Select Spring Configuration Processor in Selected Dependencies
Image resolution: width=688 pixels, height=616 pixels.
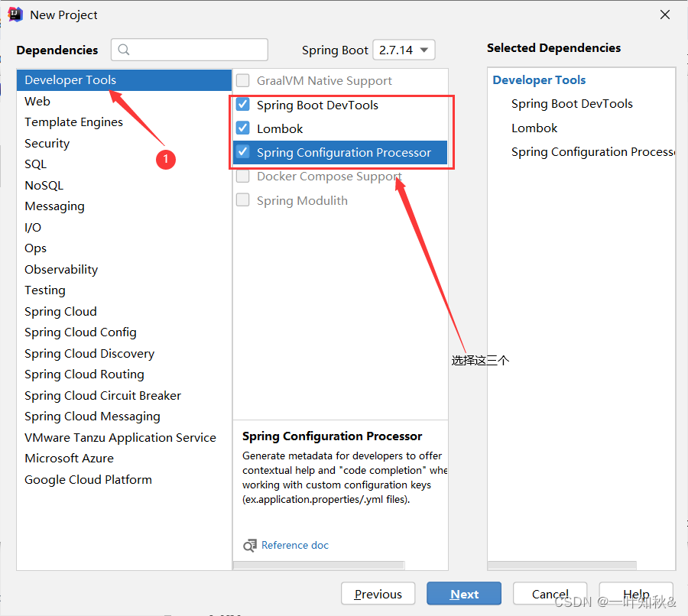point(592,152)
